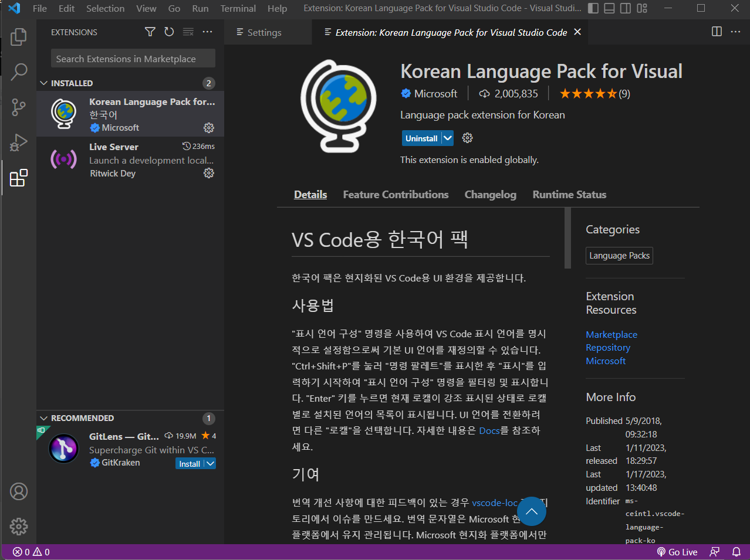Open the Docs link in description
The image size is (750, 560).
[489, 430]
